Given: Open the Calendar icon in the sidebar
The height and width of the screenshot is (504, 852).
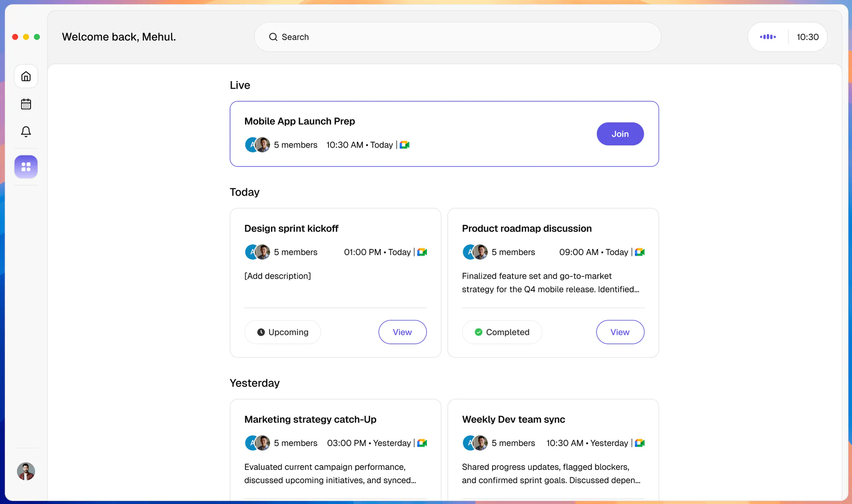Looking at the screenshot, I should coord(26,104).
